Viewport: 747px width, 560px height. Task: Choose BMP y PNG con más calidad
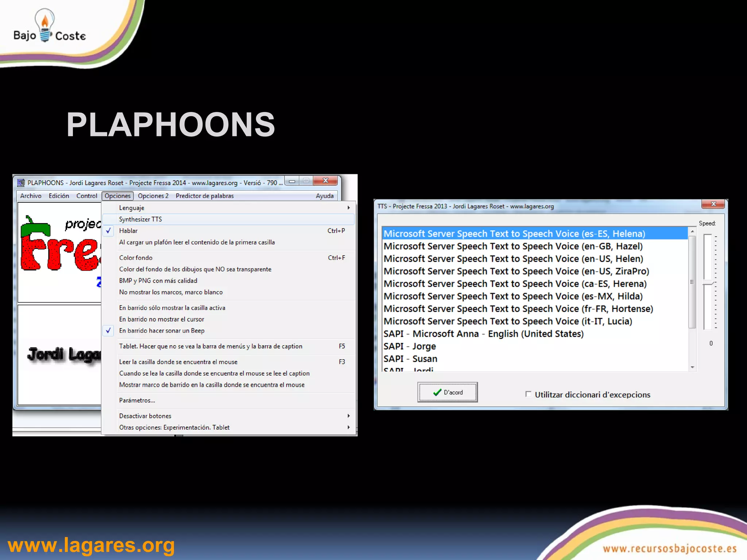[228, 281]
